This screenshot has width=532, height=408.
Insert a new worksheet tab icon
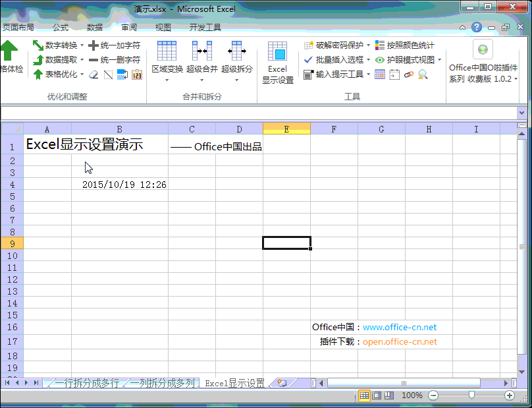click(282, 383)
